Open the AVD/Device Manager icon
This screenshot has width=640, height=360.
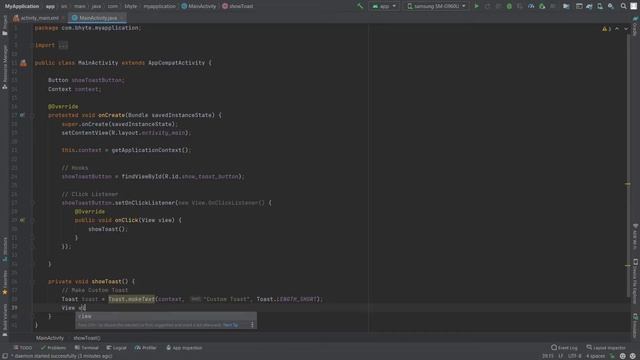pyautogui.click(x=600, y=6)
